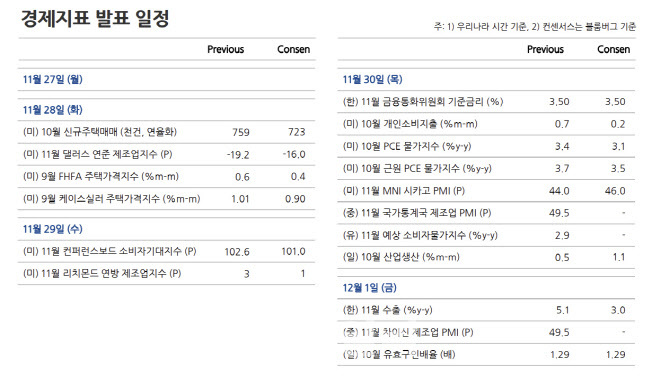Click the left table Previous column header
Image resolution: width=670 pixels, height=377 pixels.
coord(226,49)
